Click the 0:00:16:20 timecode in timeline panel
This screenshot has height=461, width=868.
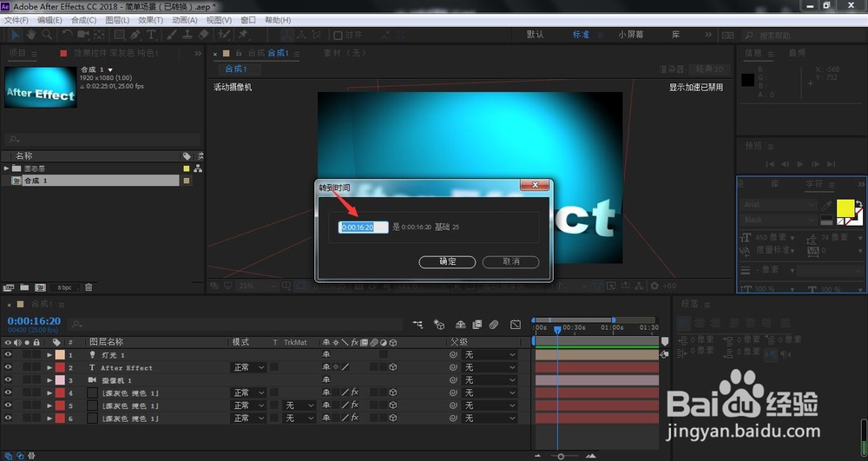pos(35,321)
